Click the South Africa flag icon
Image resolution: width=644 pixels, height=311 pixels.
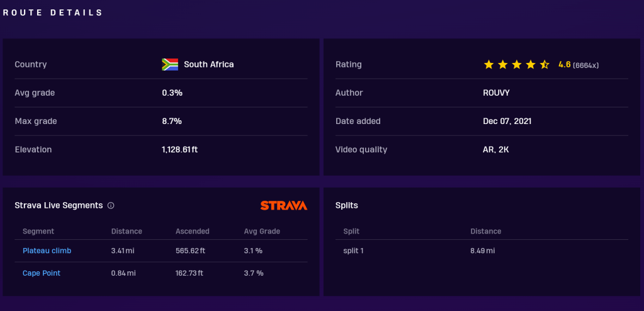[x=170, y=64]
